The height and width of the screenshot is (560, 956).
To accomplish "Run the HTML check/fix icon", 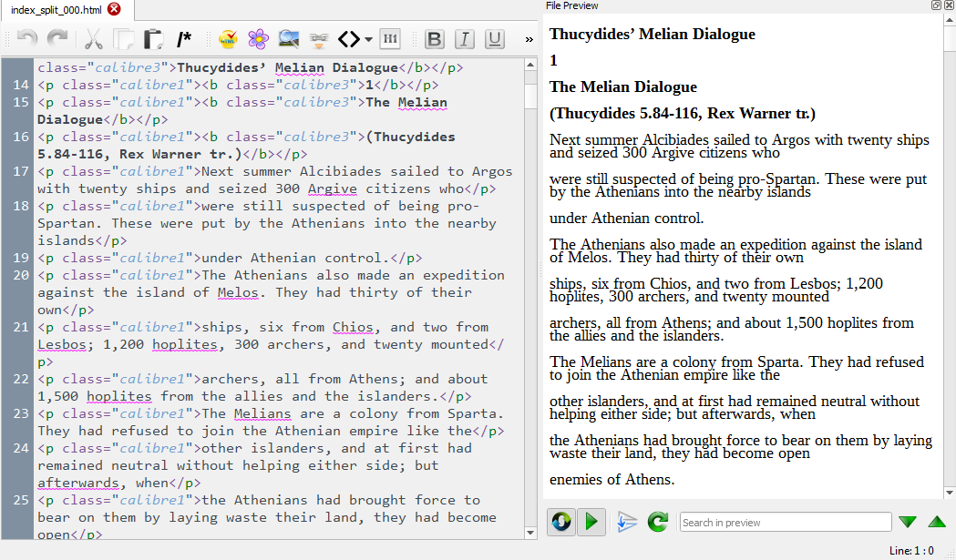I will click(228, 39).
